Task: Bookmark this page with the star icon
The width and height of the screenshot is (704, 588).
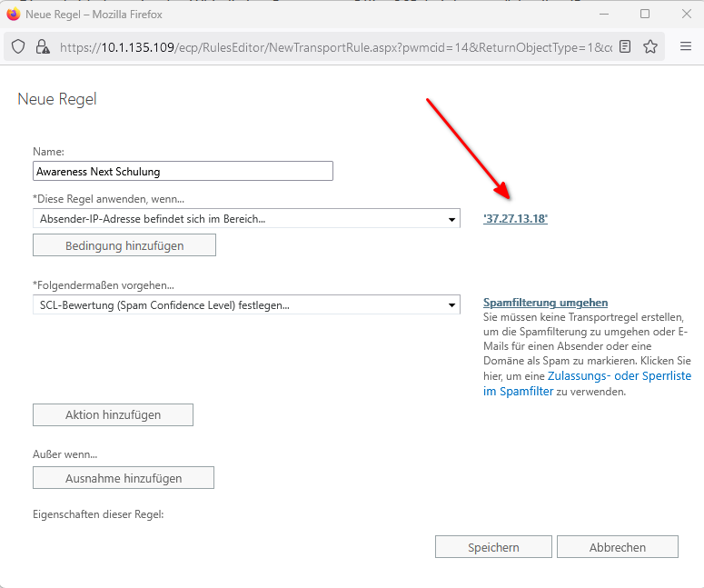Action: coord(650,46)
